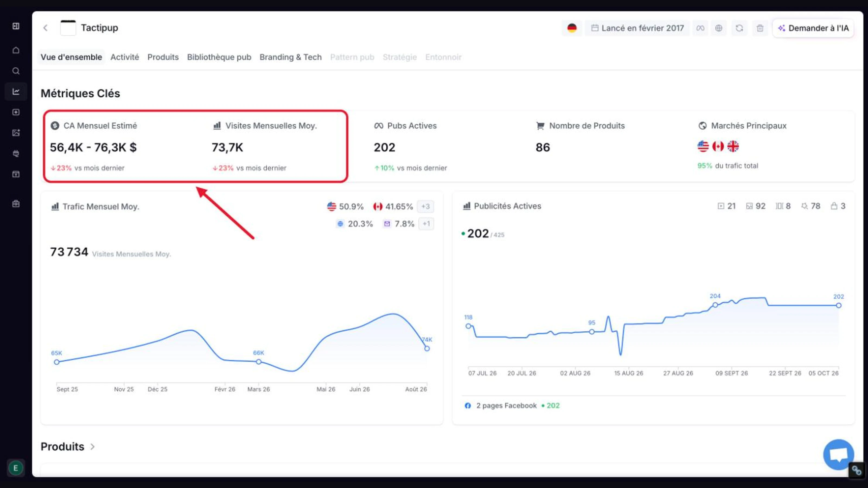Click the Canada flag 41.65% share
Screen dimensions: 868x488
click(x=393, y=206)
